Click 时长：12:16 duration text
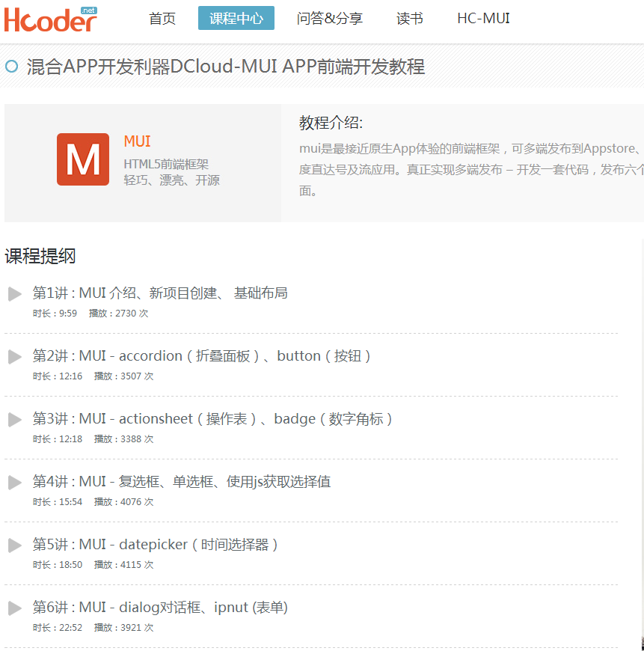This screenshot has width=644, height=651. [x=58, y=376]
